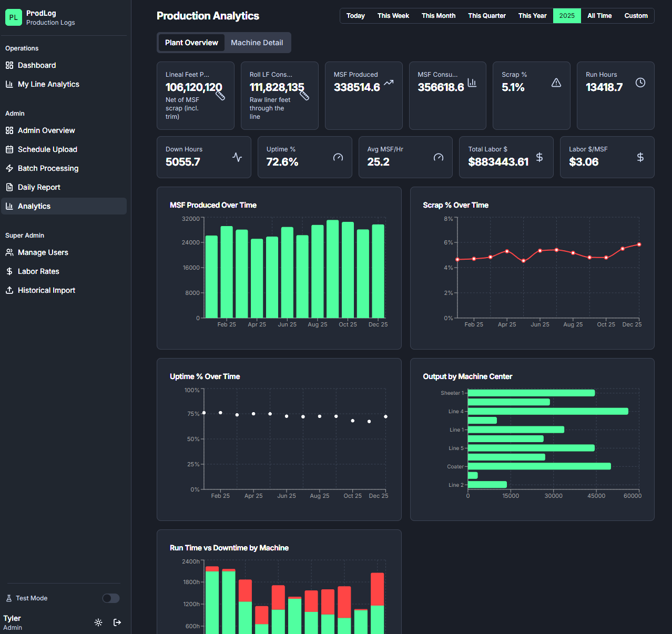The width and height of the screenshot is (672, 634).
Task: Filter by This Month
Action: 439,16
